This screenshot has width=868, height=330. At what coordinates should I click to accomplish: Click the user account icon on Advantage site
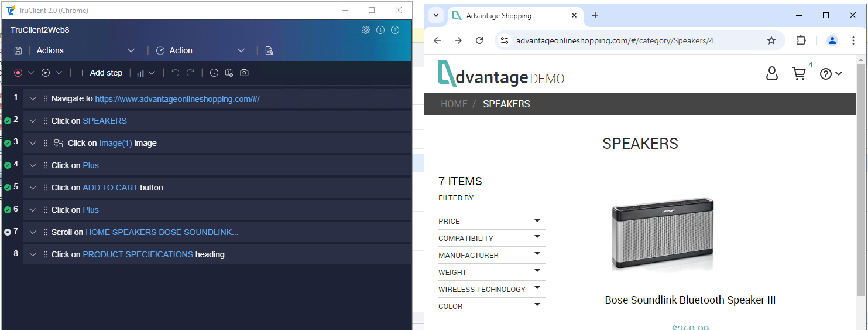(x=772, y=73)
